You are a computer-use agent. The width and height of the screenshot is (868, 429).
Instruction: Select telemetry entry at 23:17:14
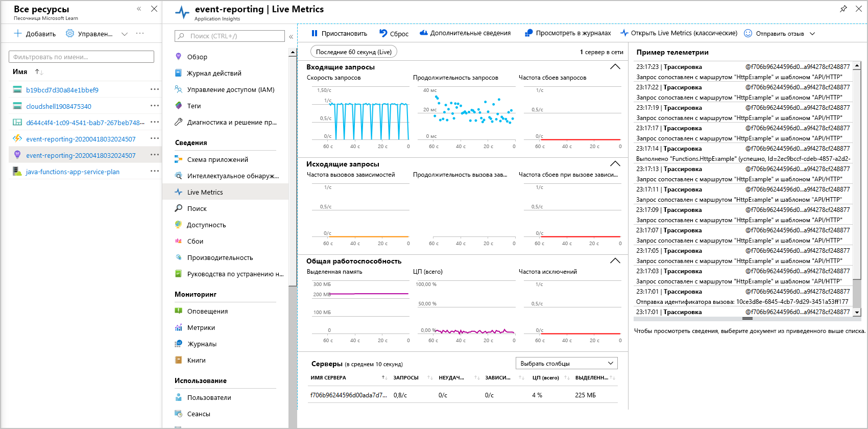tap(743, 154)
